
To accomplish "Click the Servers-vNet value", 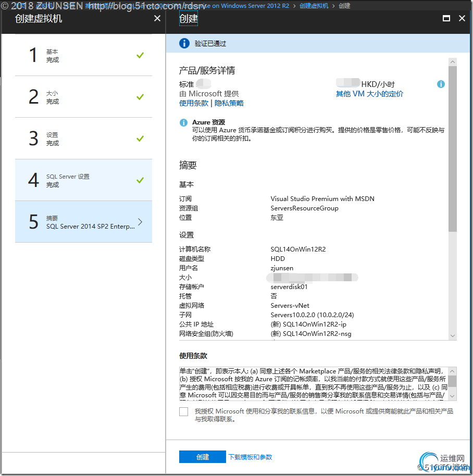I will click(x=290, y=306).
